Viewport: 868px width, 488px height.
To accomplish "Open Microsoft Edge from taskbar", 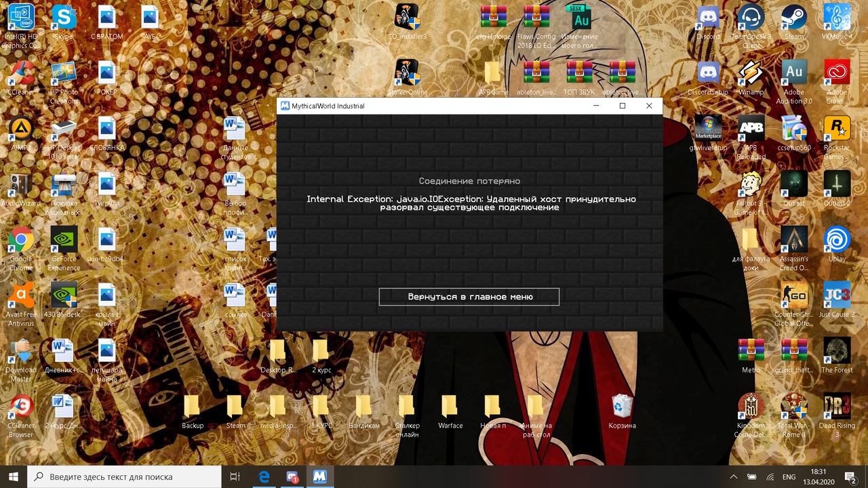I will (x=263, y=476).
